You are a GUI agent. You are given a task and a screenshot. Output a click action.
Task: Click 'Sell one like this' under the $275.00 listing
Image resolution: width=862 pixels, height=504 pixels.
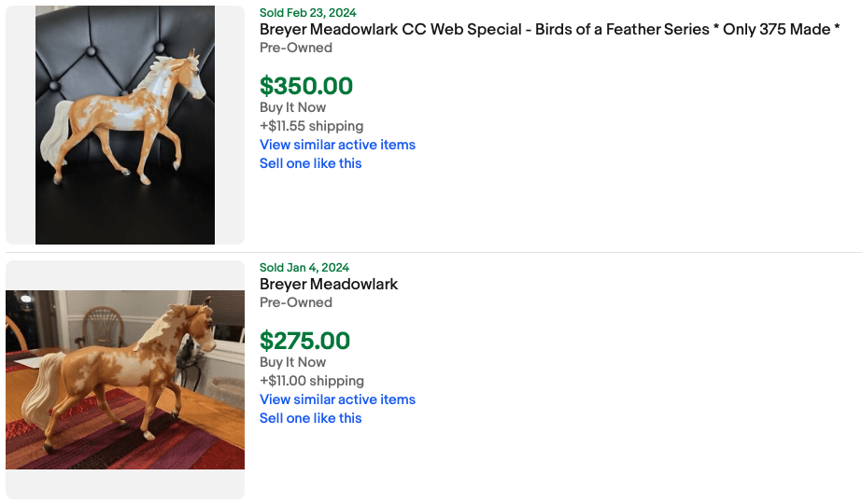point(310,418)
